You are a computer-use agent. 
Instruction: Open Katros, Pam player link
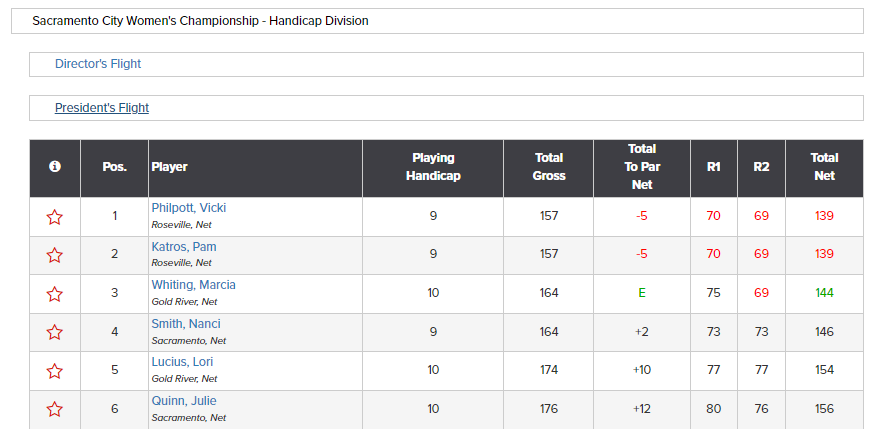point(184,246)
